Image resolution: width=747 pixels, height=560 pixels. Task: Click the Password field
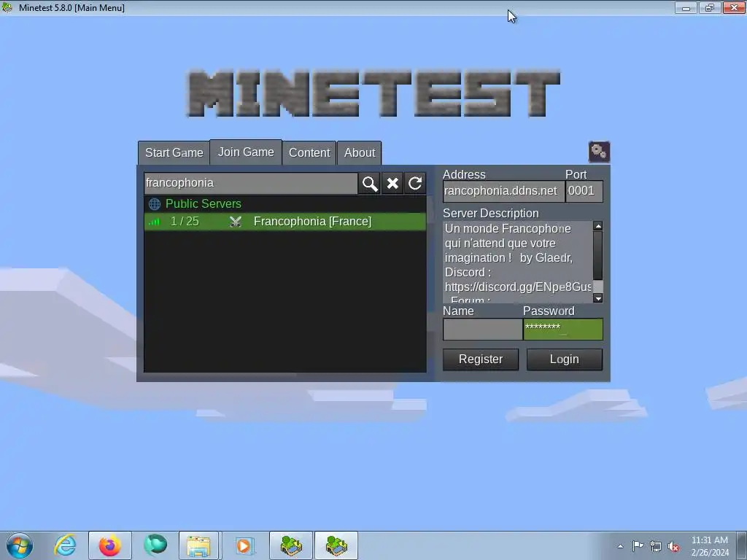[x=563, y=329]
